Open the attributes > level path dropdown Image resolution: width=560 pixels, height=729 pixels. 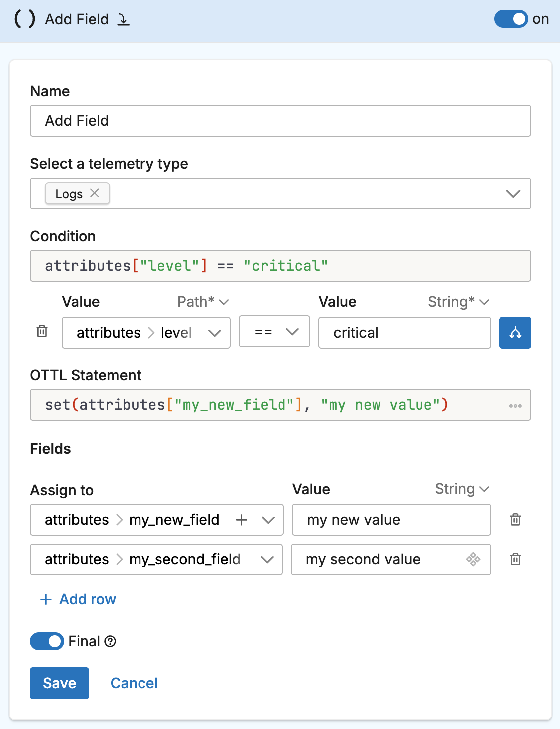tap(214, 333)
